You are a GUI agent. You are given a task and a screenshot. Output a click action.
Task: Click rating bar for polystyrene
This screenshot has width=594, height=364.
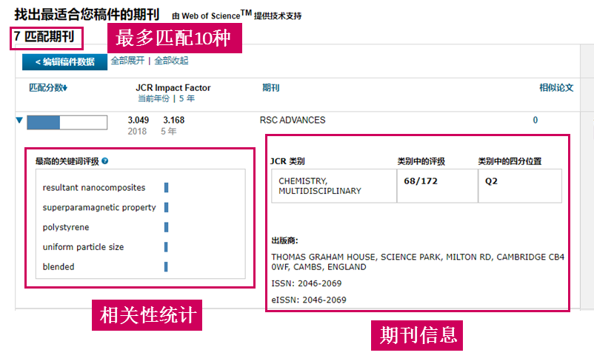[166, 227]
